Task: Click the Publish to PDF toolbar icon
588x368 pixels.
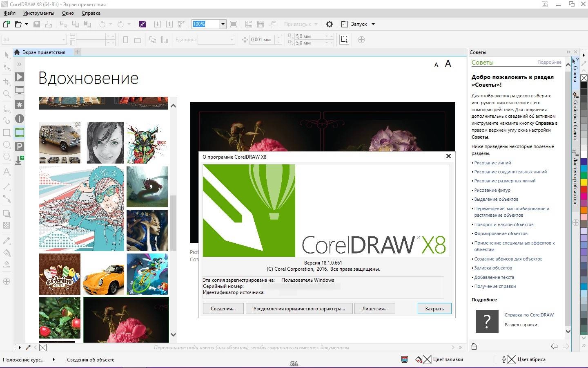Action: pyautogui.click(x=181, y=24)
